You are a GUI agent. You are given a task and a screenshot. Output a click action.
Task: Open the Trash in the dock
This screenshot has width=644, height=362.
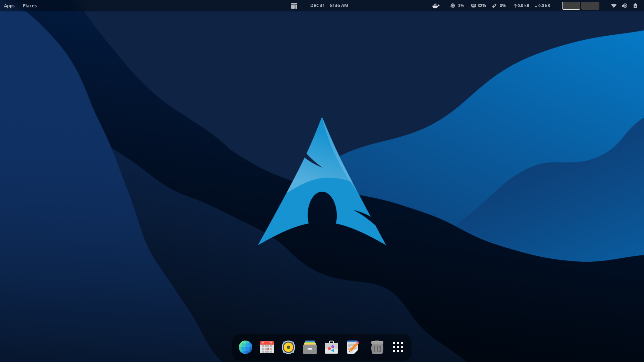377,347
